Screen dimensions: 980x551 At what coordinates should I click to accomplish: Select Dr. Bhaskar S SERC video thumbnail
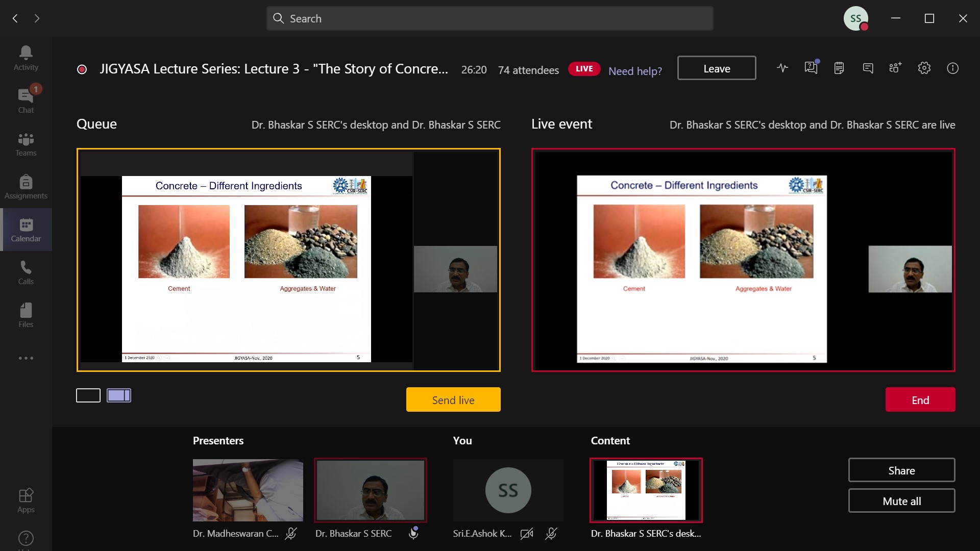click(371, 490)
